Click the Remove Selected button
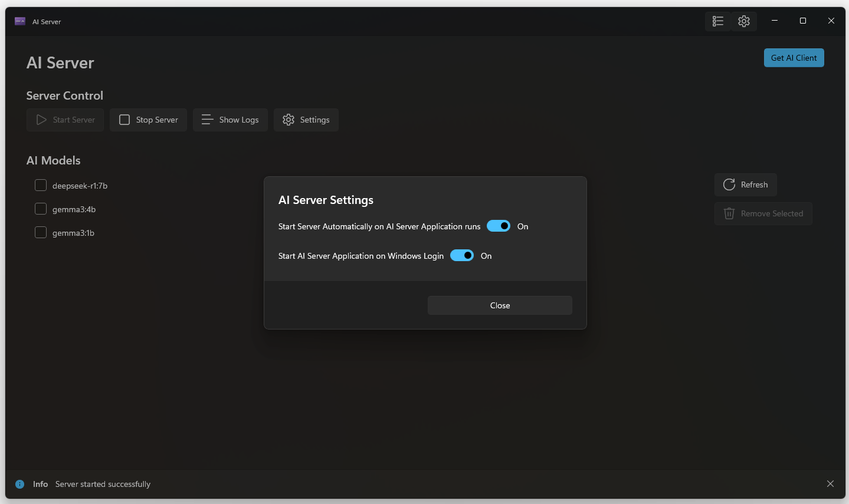The height and width of the screenshot is (504, 849). [763, 213]
